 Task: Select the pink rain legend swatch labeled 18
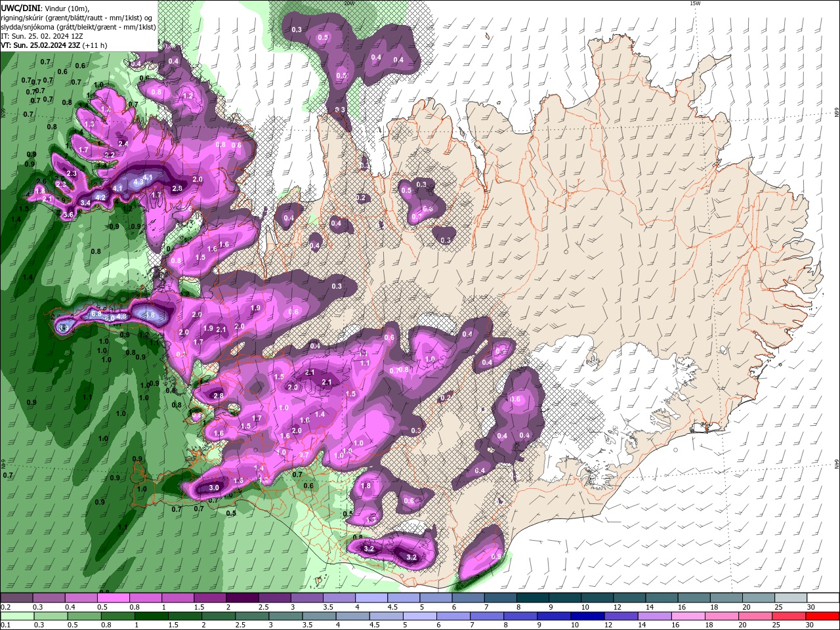point(721,616)
